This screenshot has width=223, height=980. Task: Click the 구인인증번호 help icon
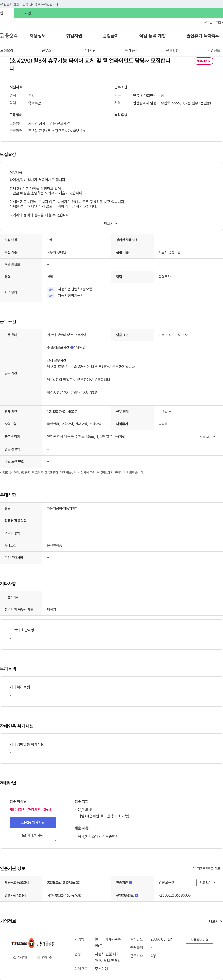tap(136, 896)
